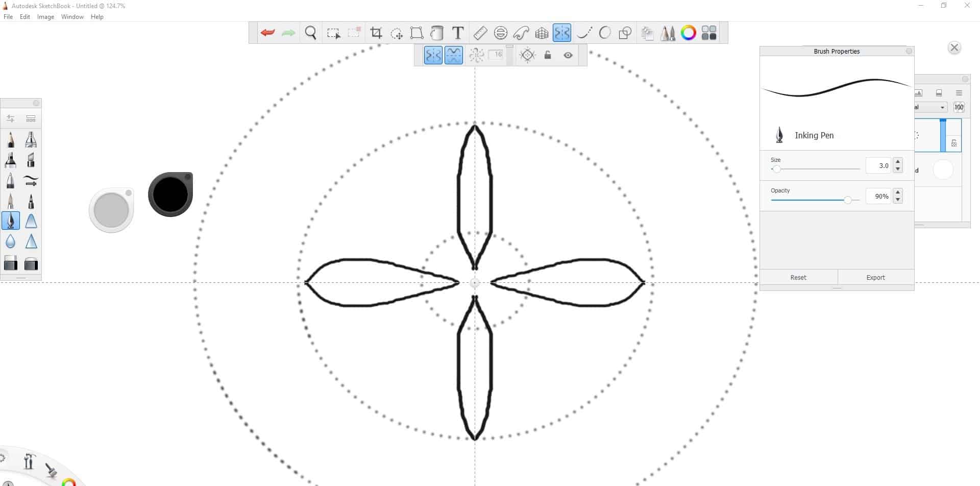
Task: Select the Zoom magnifier tool
Action: click(x=310, y=32)
